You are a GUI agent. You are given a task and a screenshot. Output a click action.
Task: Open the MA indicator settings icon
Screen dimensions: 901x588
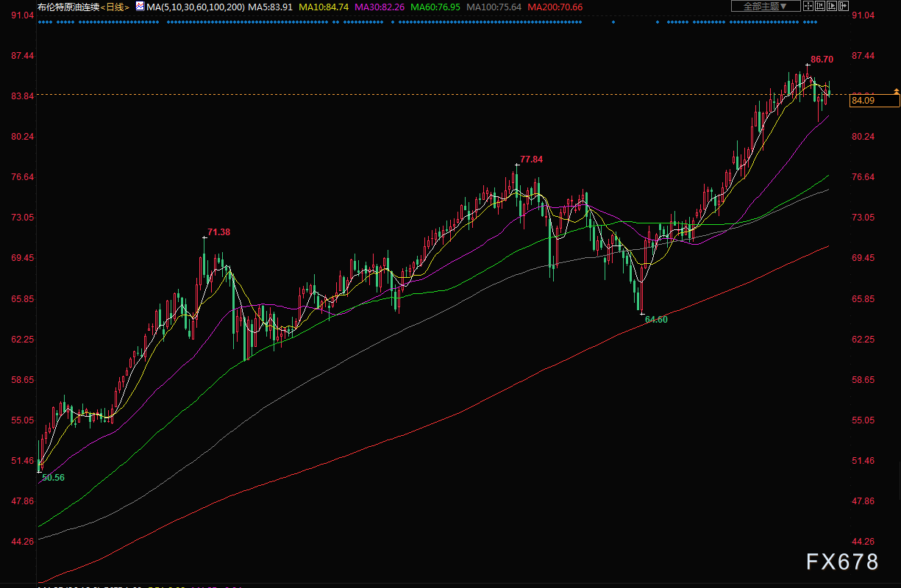140,6
